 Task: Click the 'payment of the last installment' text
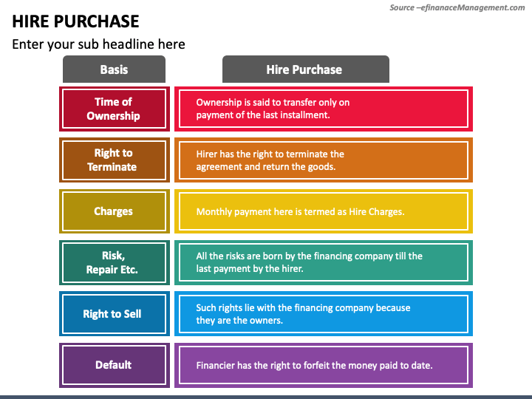pos(263,115)
